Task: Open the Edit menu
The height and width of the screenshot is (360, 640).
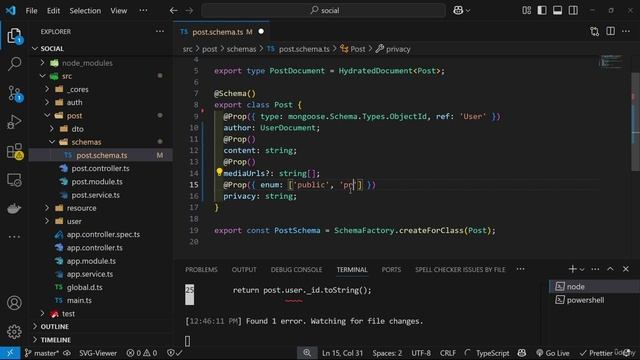Action: click(53, 11)
